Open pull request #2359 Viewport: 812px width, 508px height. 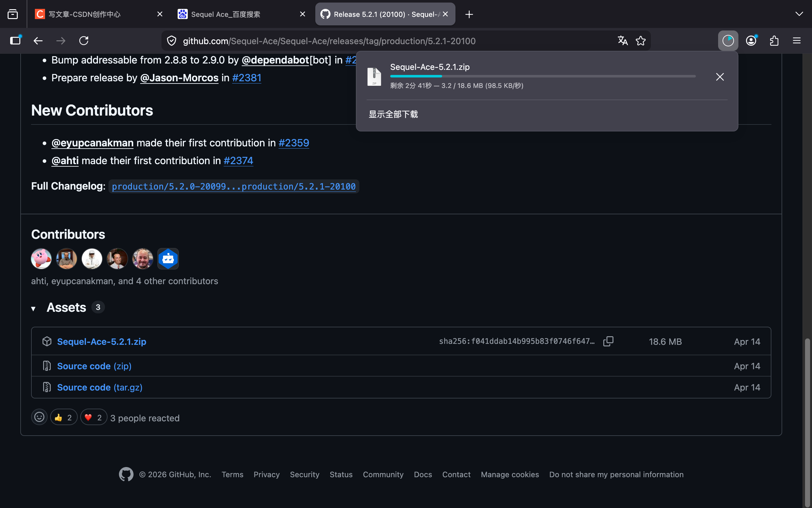[x=294, y=143]
